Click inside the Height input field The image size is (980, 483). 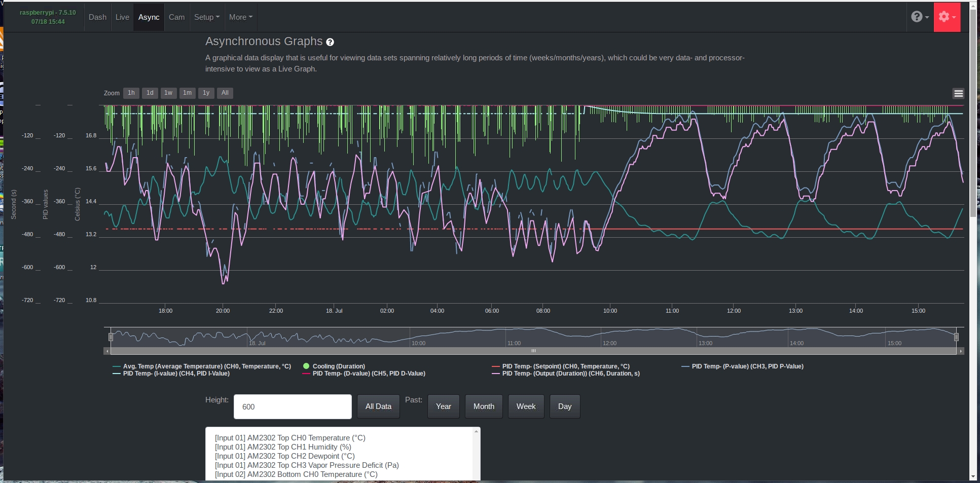292,406
